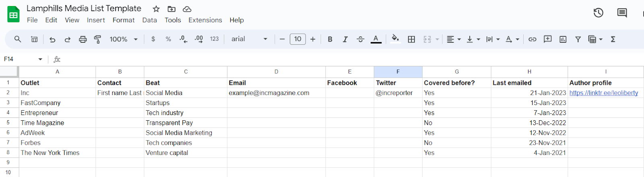Increase decimal places

[199, 39]
